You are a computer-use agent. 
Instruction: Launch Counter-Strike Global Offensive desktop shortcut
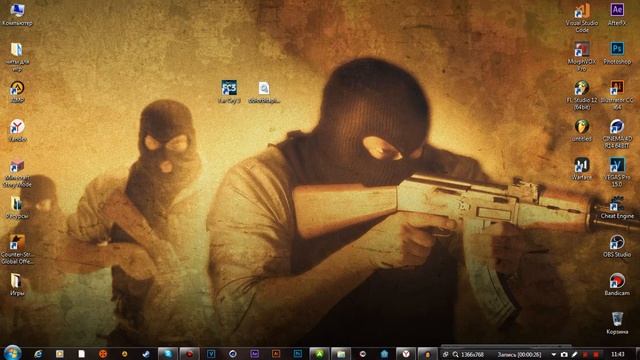click(x=17, y=249)
